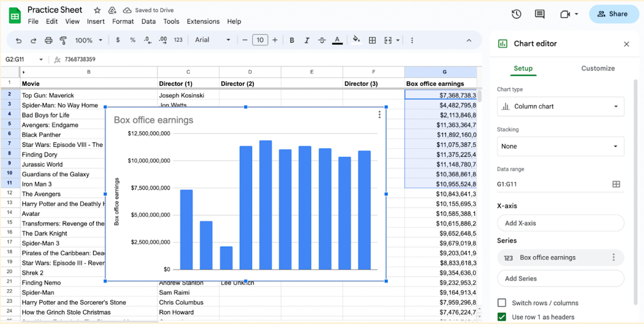Apply strikethrough formatting
Image resolution: width=644 pixels, height=324 pixels.
pyautogui.click(x=322, y=40)
